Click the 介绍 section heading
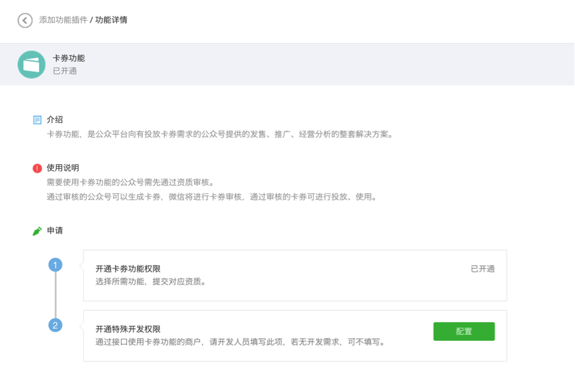 tap(55, 120)
